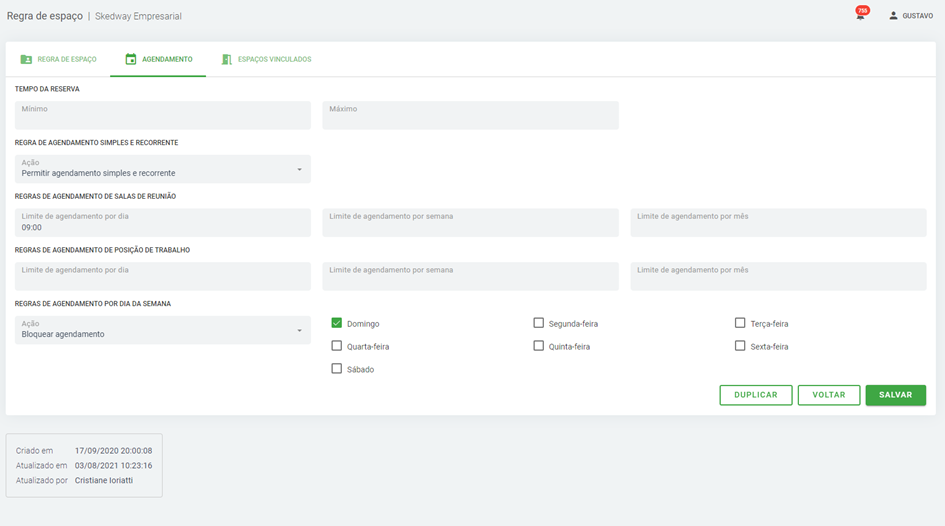Click the user profile icon beside Gustavo
The image size is (945, 526).
tap(893, 16)
